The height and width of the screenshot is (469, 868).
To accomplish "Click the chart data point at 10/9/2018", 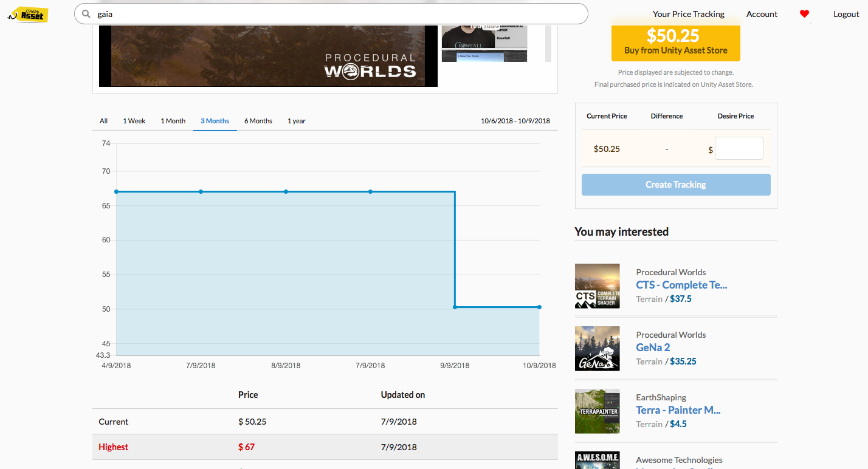I will pos(539,307).
